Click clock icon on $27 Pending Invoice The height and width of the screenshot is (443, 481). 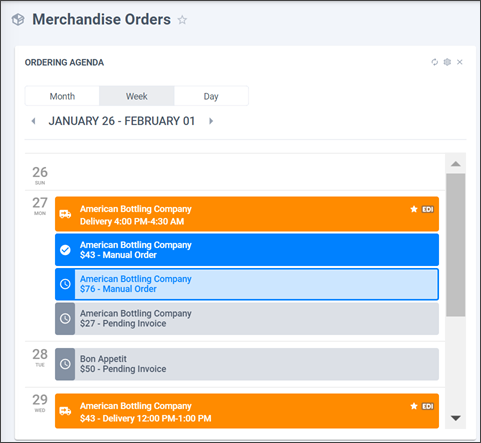65,318
